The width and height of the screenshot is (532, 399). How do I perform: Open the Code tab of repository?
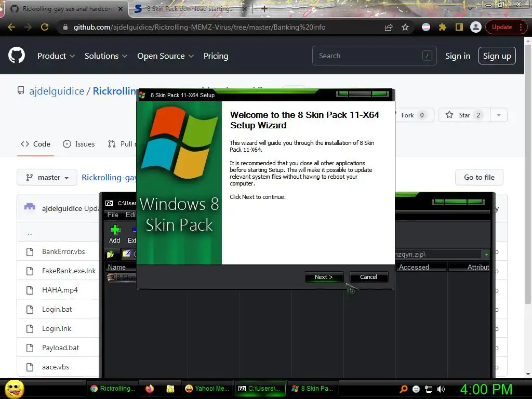pyautogui.click(x=35, y=144)
